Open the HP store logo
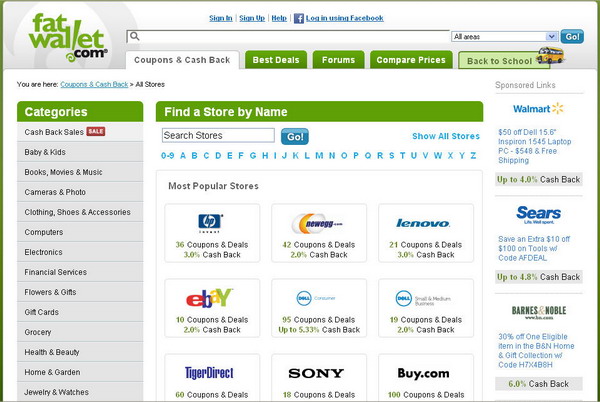Viewport: 600px width, 402px height. coord(211,223)
